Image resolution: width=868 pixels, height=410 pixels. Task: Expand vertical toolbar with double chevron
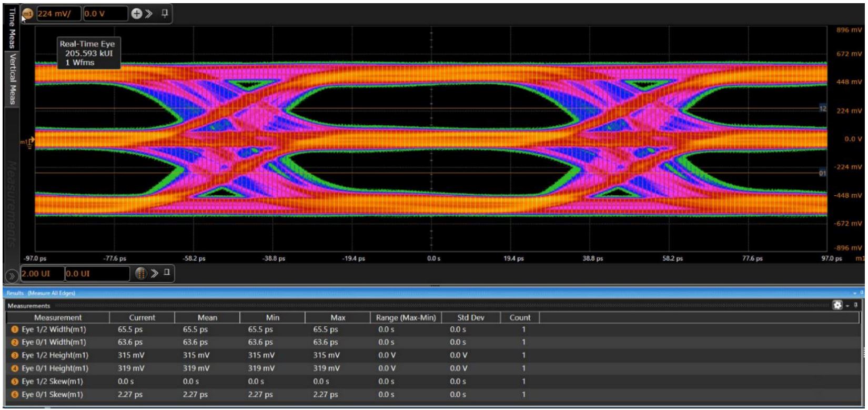click(149, 14)
